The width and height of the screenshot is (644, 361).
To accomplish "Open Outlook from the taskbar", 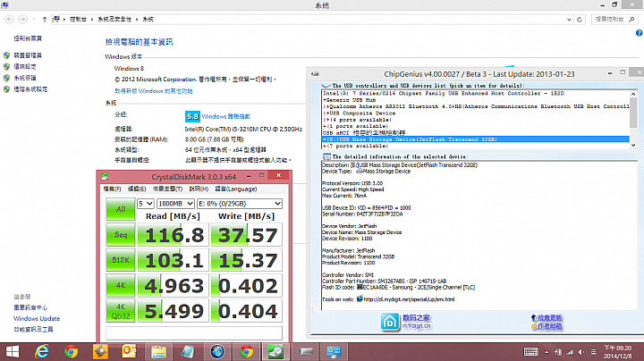I will point(130,351).
